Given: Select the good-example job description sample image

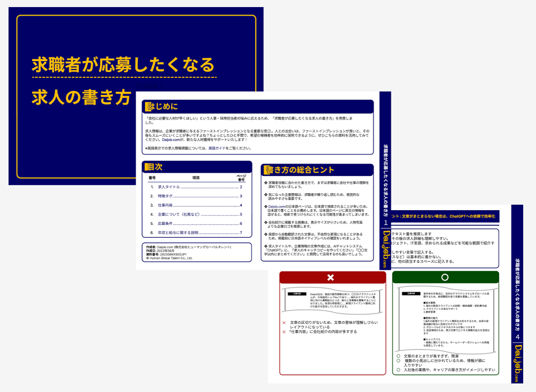Looking at the screenshot, I should [x=447, y=321].
